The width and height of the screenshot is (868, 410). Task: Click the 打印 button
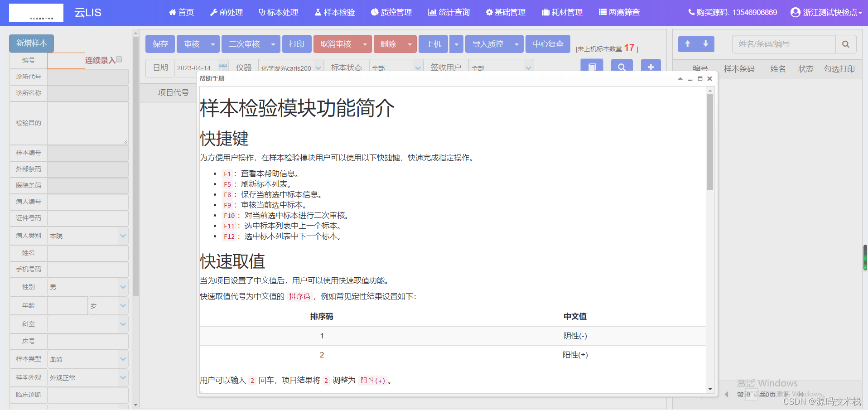tap(297, 44)
